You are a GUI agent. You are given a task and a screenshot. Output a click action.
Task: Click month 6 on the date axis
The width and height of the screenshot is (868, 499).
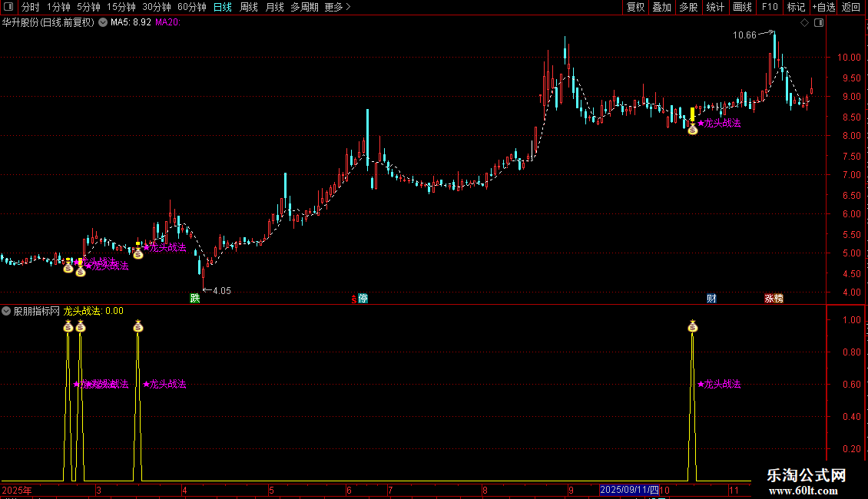click(349, 490)
